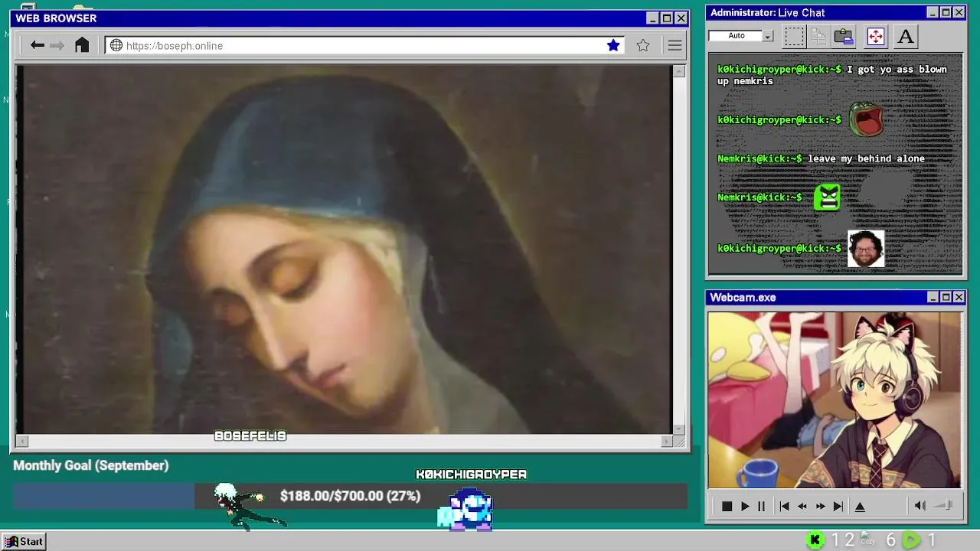Click the globe icon in address bar
Viewport: 980px width, 551px height.
click(x=116, y=45)
